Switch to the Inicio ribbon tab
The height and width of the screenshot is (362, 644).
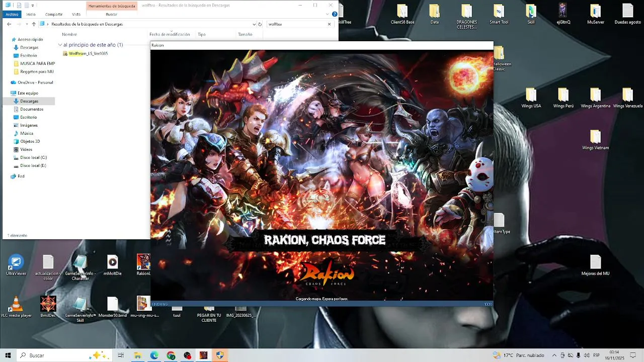coord(31,14)
